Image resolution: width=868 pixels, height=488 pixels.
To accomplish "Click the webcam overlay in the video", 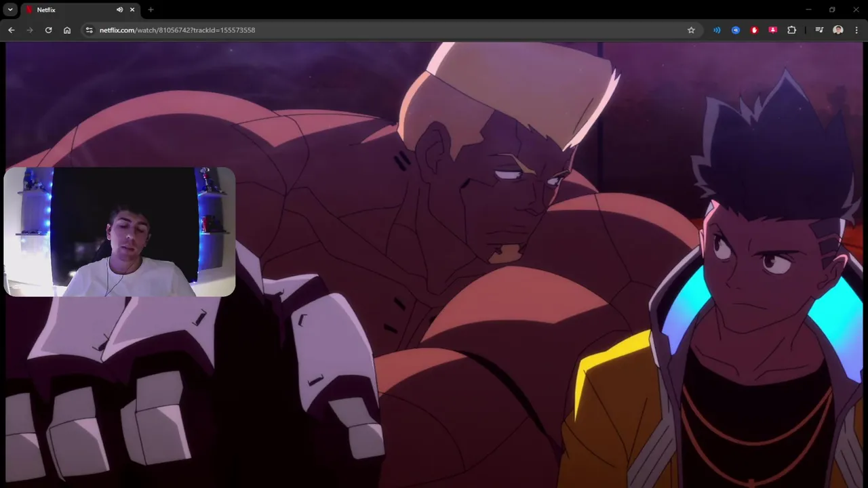I will (x=119, y=232).
